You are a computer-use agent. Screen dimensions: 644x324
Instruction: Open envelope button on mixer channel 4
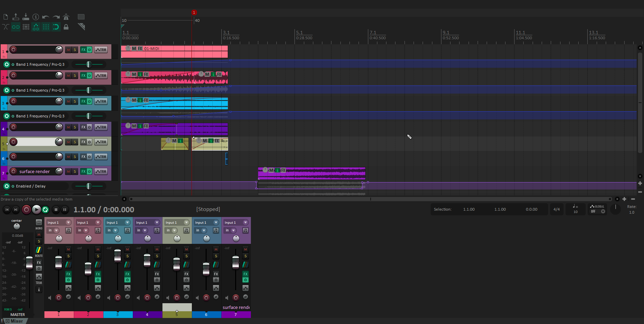[x=157, y=288]
